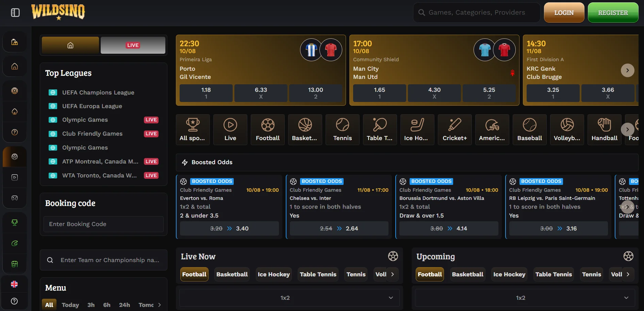
Task: Click the team or championship search field
Action: [103, 260]
